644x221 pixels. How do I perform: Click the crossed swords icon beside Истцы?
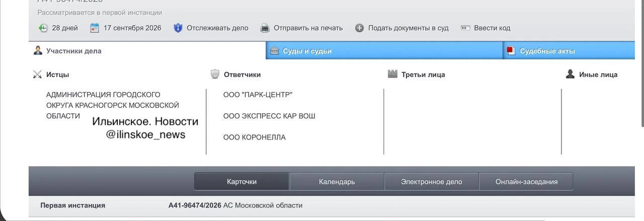[37, 75]
